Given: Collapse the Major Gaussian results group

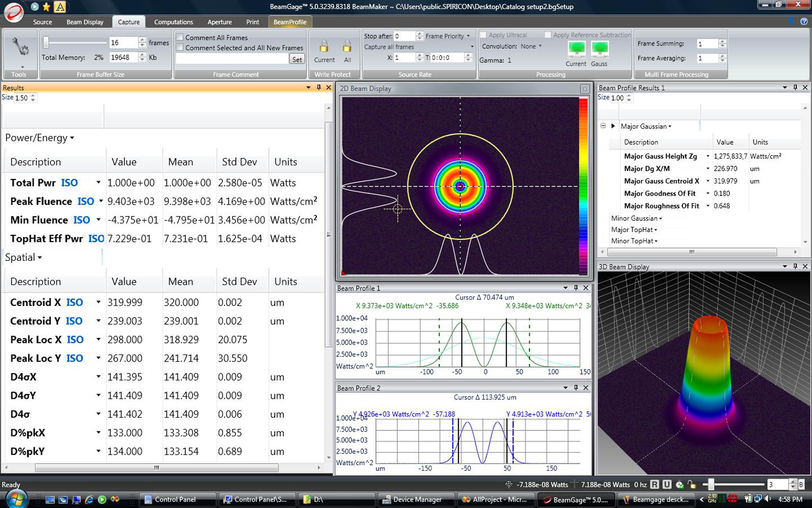Looking at the screenshot, I should click(603, 126).
